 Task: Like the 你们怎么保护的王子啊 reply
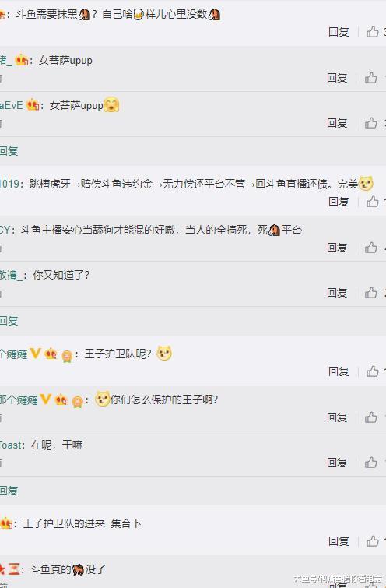click(x=370, y=417)
